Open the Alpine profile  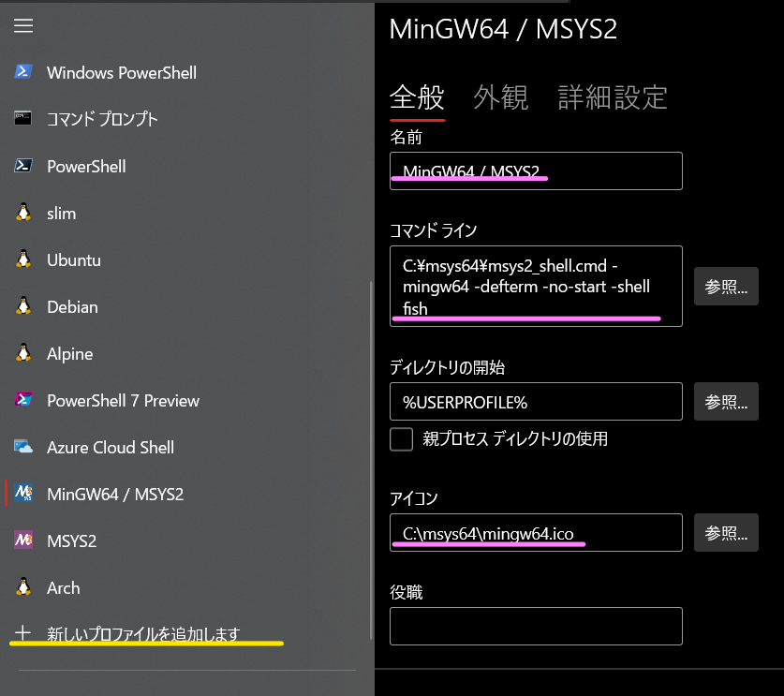click(187, 353)
